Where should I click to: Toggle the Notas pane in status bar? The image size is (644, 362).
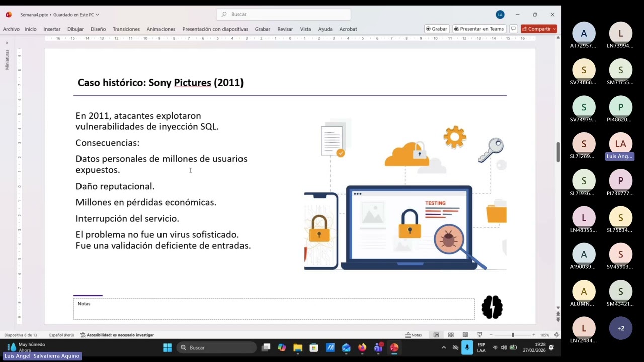[x=414, y=335]
